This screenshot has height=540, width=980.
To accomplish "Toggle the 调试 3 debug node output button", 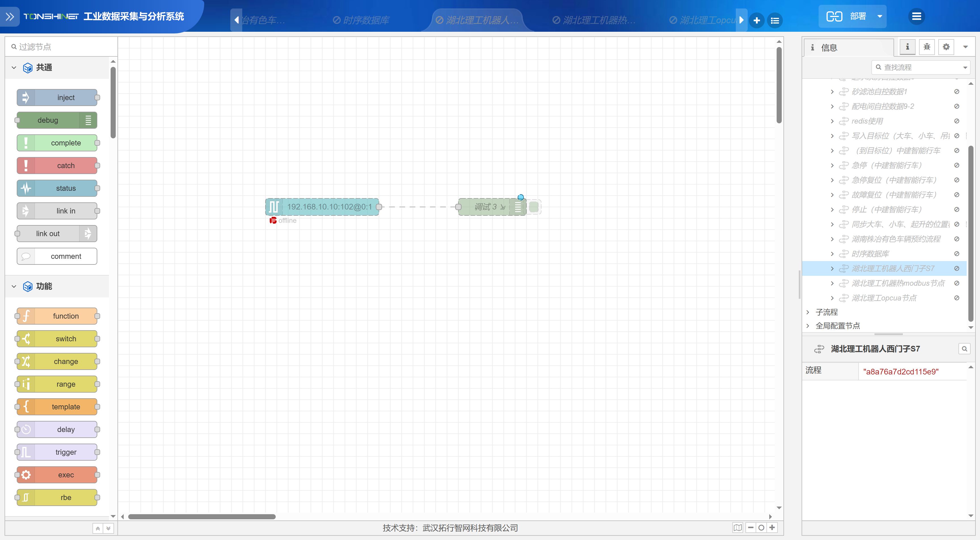I will pyautogui.click(x=533, y=207).
